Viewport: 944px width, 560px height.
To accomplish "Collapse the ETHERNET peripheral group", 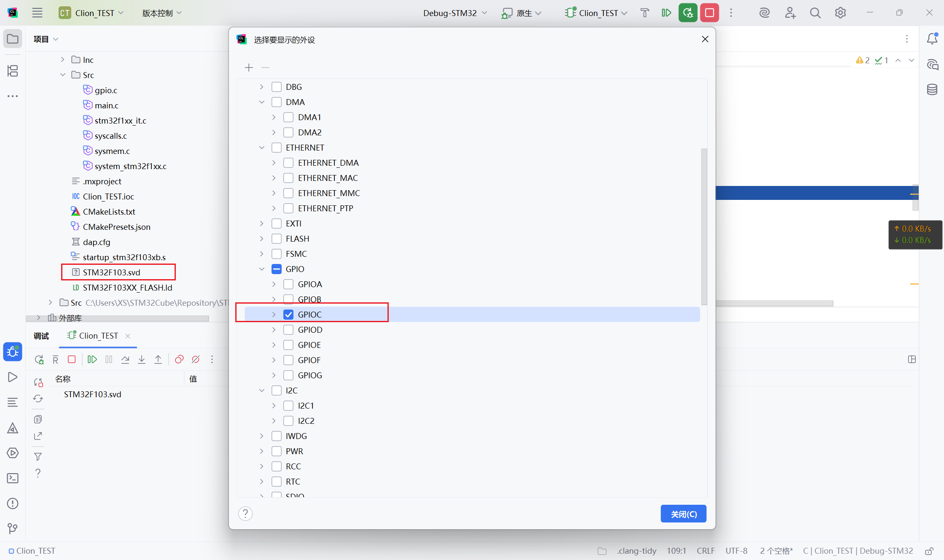I will click(x=262, y=148).
